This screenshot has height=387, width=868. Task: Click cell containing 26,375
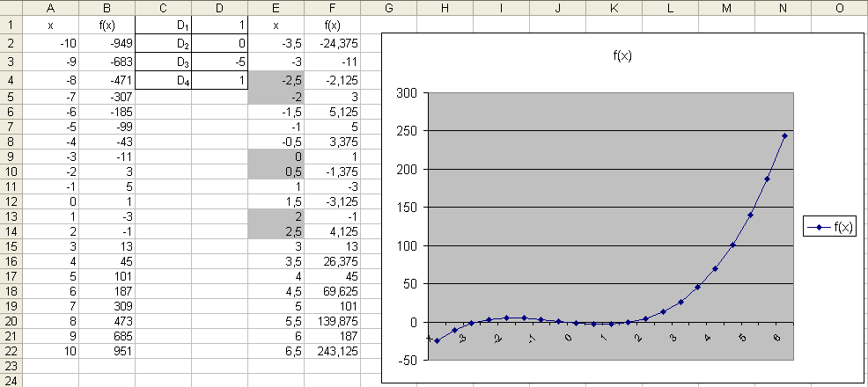[x=332, y=261]
